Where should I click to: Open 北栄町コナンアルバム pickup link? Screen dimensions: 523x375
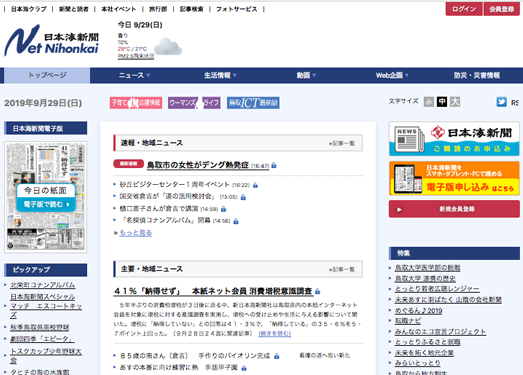(43, 285)
